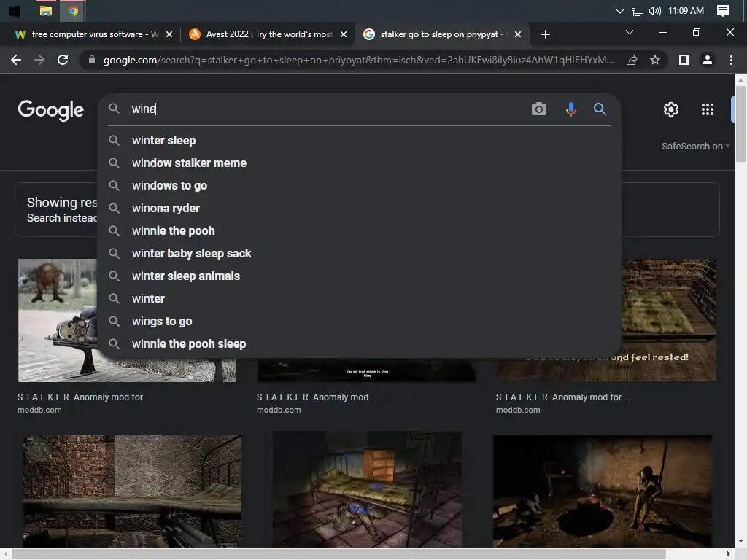This screenshot has width=747, height=560.
Task: Close the stalker go to sleep tab
Action: (x=518, y=34)
